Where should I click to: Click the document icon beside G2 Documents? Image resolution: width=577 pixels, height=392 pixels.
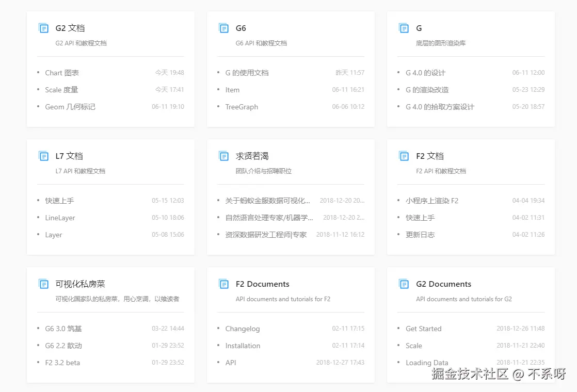pyautogui.click(x=404, y=284)
